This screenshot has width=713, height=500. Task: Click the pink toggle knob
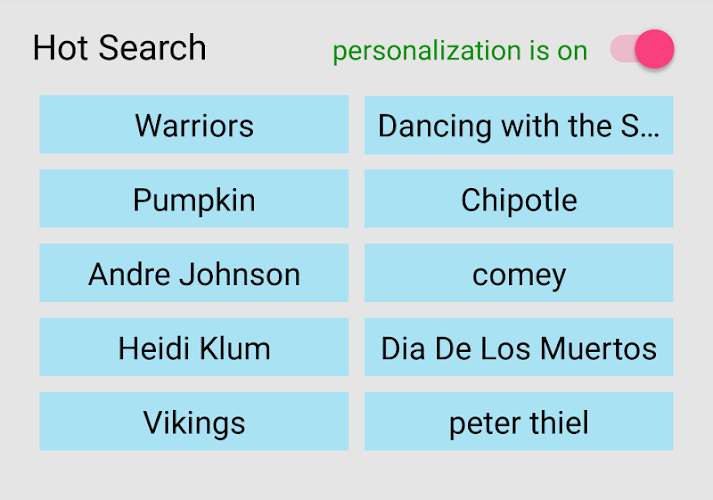[656, 49]
